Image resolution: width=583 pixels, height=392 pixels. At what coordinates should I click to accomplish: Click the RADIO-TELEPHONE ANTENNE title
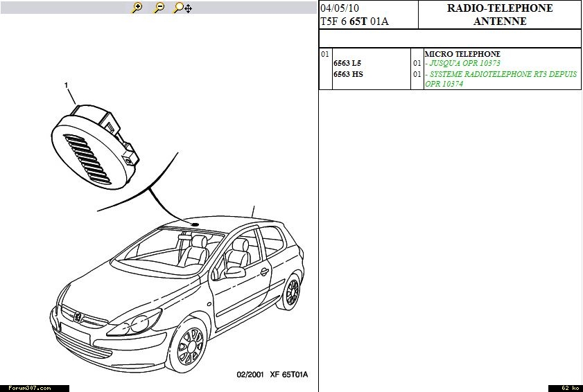coord(499,15)
